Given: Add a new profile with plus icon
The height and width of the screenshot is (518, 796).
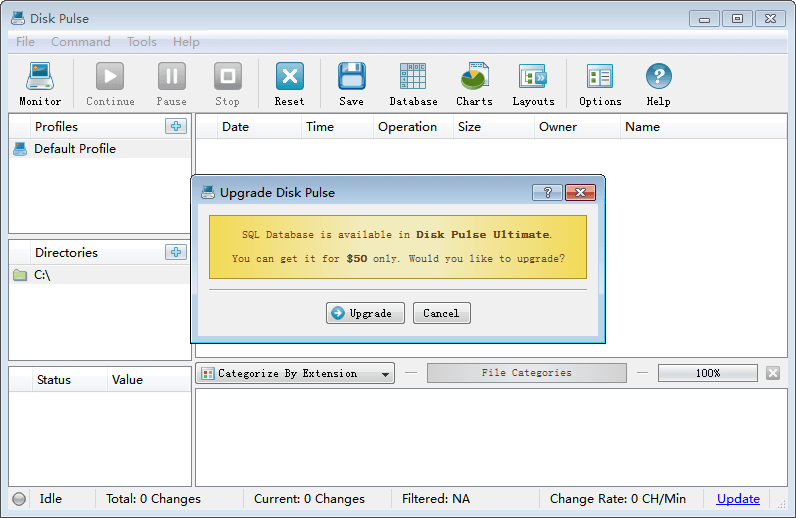Looking at the screenshot, I should coord(176,126).
